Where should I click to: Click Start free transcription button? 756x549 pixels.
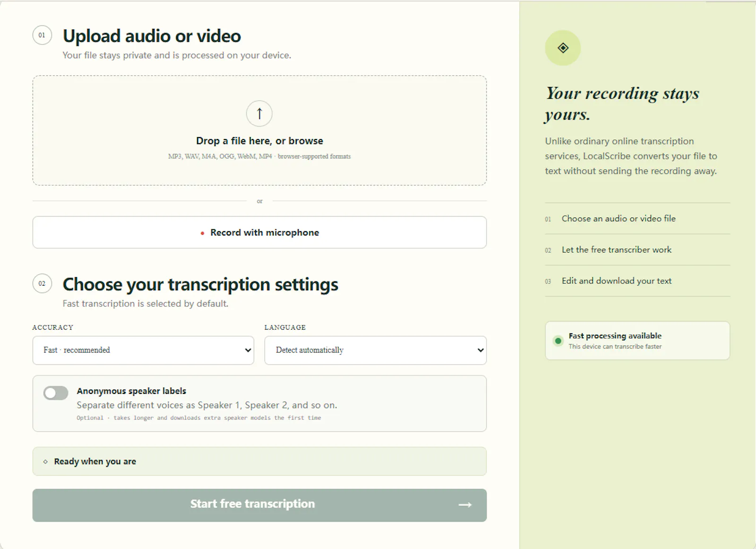[x=259, y=505]
